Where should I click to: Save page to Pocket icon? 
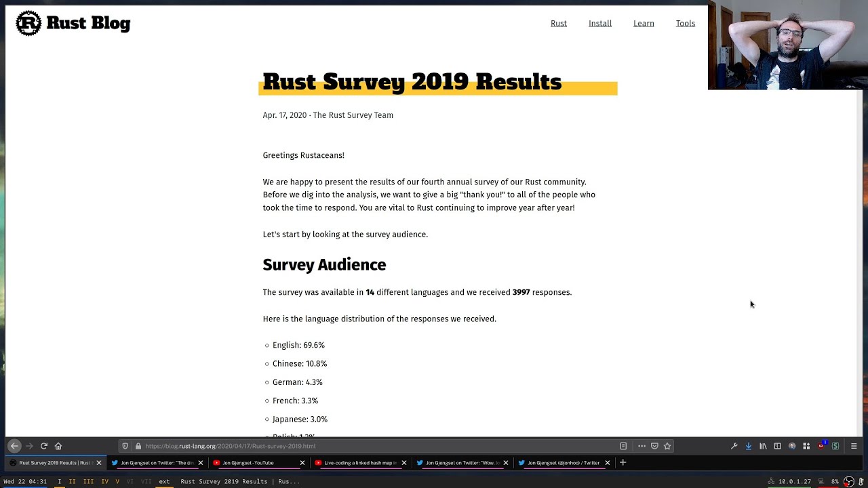[x=654, y=446]
